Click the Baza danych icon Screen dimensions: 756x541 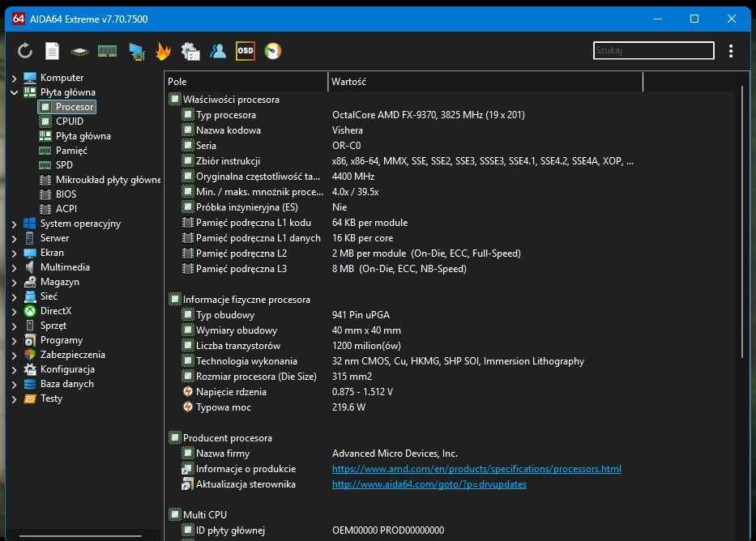(x=30, y=384)
